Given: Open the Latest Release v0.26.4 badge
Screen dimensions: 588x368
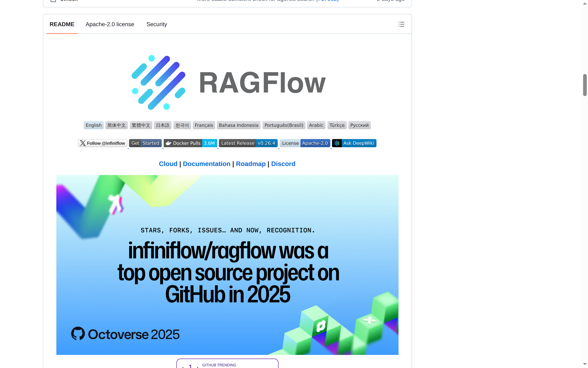Looking at the screenshot, I should (x=248, y=143).
